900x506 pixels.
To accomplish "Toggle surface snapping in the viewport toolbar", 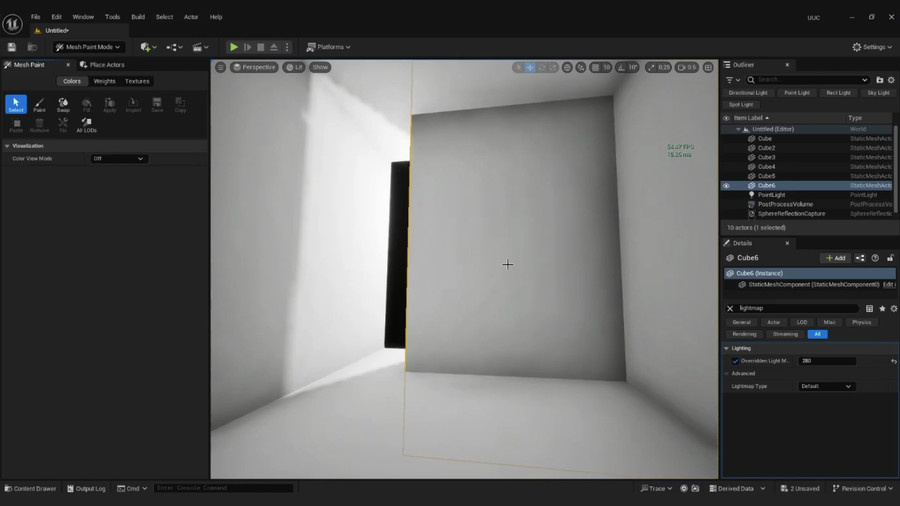I will coord(581,67).
